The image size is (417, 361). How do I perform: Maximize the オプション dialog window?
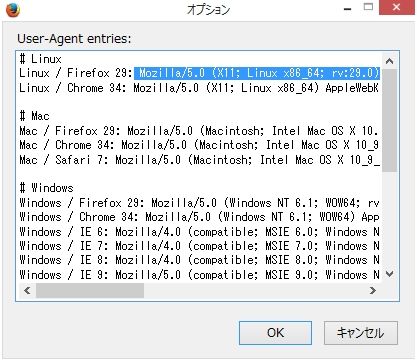coord(368,7)
